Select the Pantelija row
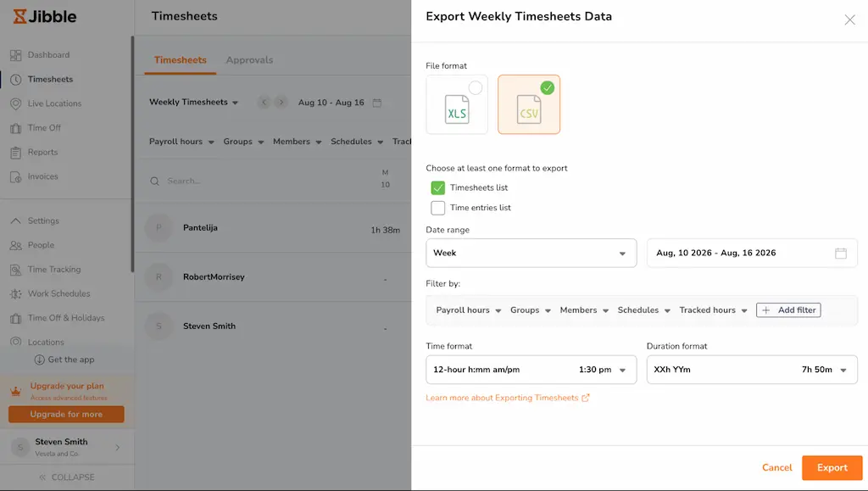868x491 pixels. 274,228
